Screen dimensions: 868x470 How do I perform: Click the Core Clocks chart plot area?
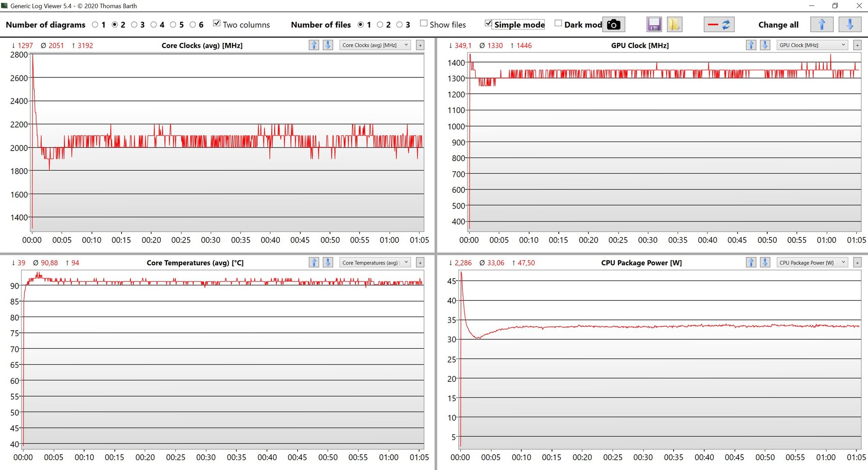click(x=227, y=142)
